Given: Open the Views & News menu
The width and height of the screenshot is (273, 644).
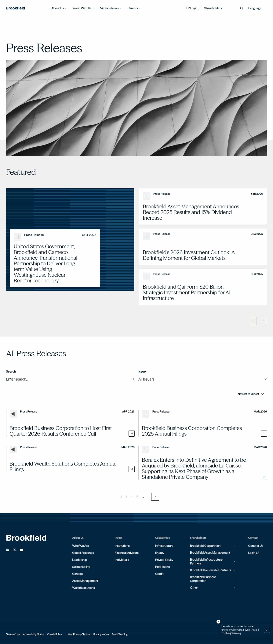Looking at the screenshot, I should point(111,8).
